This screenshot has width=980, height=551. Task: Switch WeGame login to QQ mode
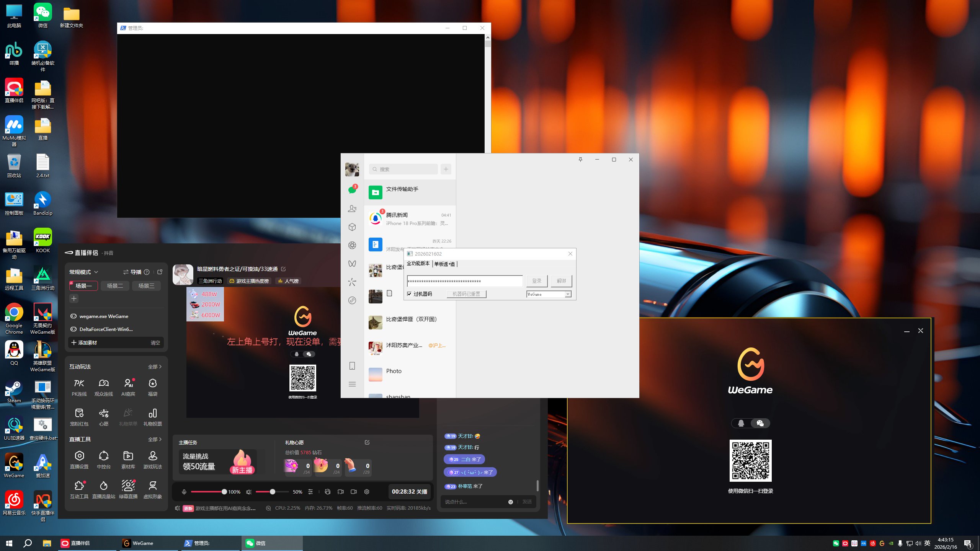741,423
